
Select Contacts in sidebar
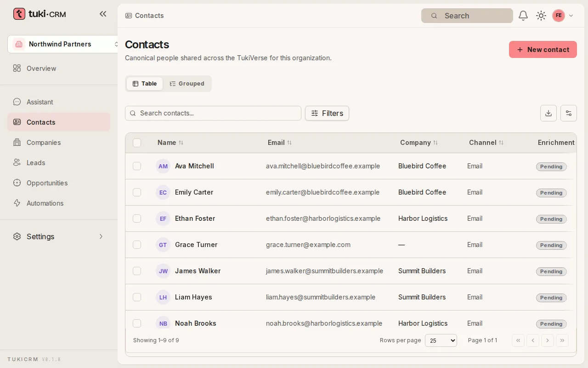59,122
